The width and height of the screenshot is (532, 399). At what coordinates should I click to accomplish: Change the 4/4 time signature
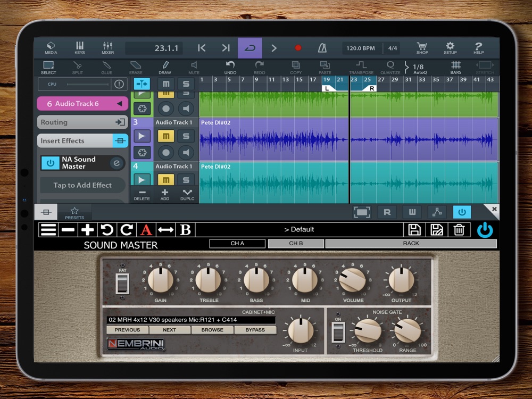click(393, 48)
